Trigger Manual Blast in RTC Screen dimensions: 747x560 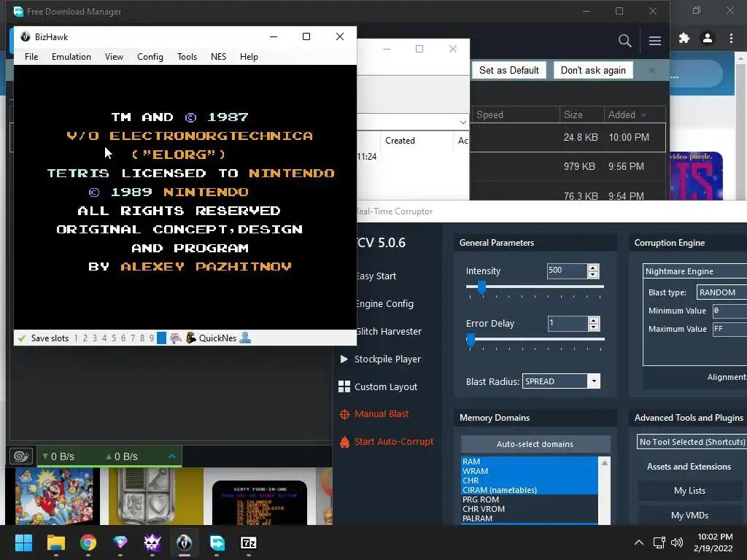(x=374, y=414)
